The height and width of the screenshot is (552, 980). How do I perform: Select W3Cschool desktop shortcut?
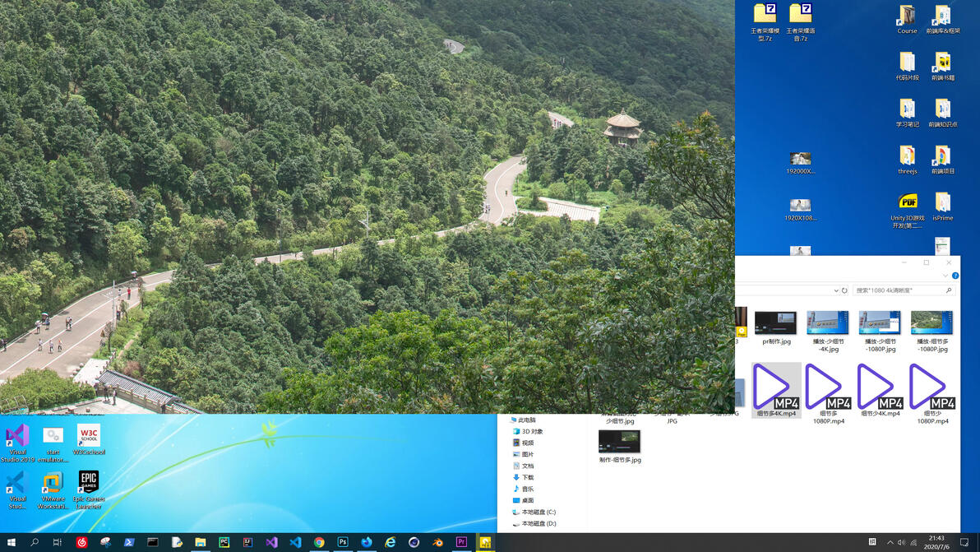[89, 439]
